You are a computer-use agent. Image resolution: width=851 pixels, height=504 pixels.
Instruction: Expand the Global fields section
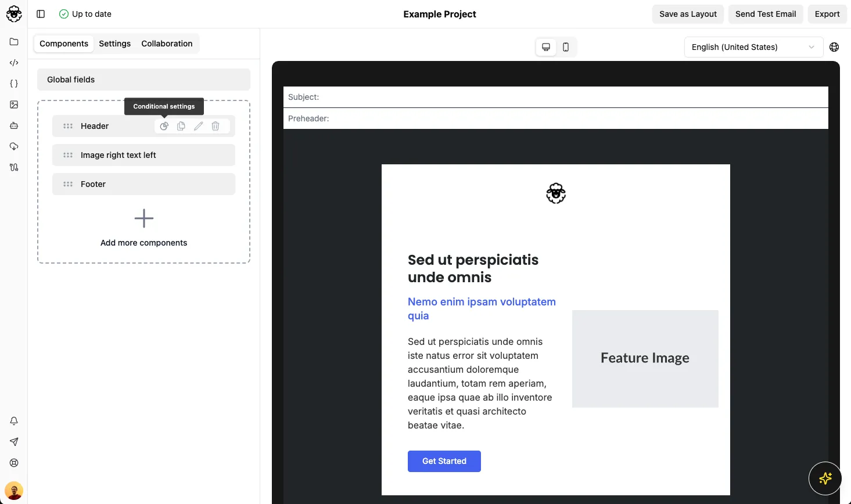coord(143,80)
